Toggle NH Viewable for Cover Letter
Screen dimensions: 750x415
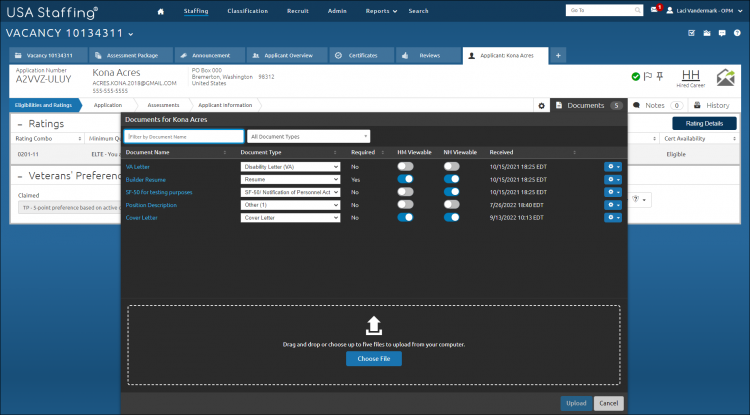(x=451, y=217)
